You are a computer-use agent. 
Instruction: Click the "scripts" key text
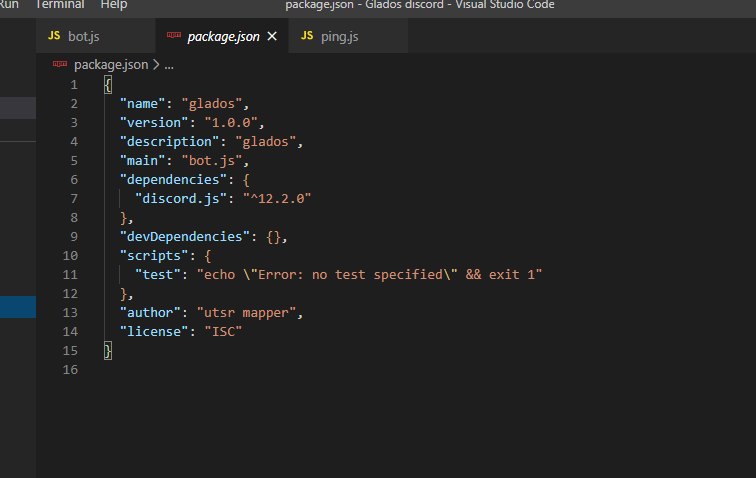[154, 256]
